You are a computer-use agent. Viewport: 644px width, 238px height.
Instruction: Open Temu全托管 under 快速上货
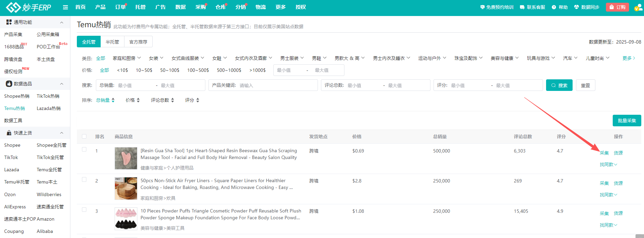49,170
